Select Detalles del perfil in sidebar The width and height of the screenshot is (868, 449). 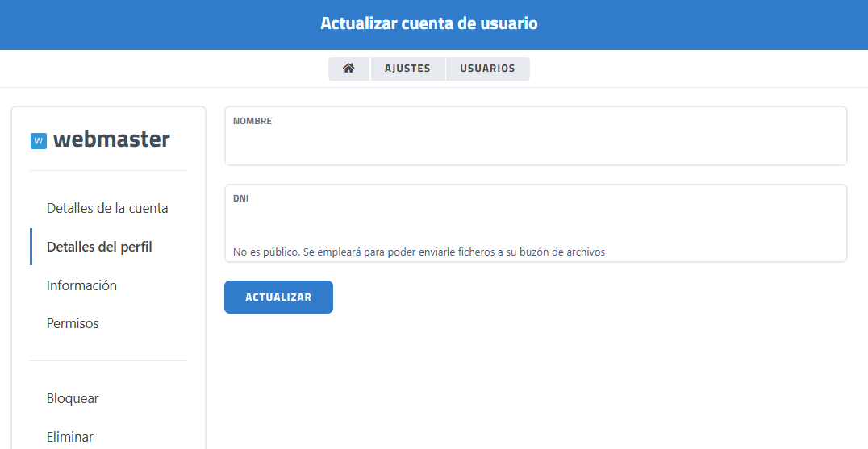coord(99,247)
